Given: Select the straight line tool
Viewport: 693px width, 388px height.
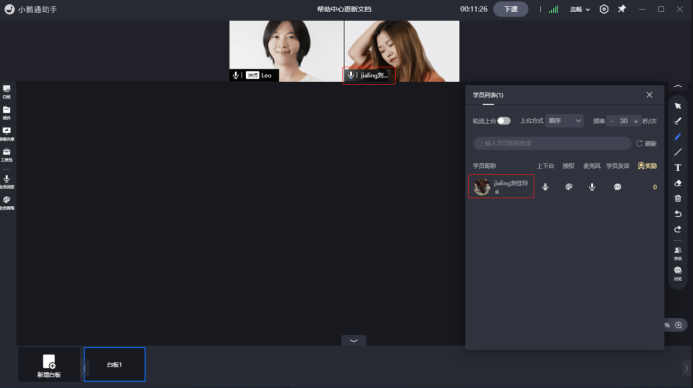Looking at the screenshot, I should click(678, 152).
